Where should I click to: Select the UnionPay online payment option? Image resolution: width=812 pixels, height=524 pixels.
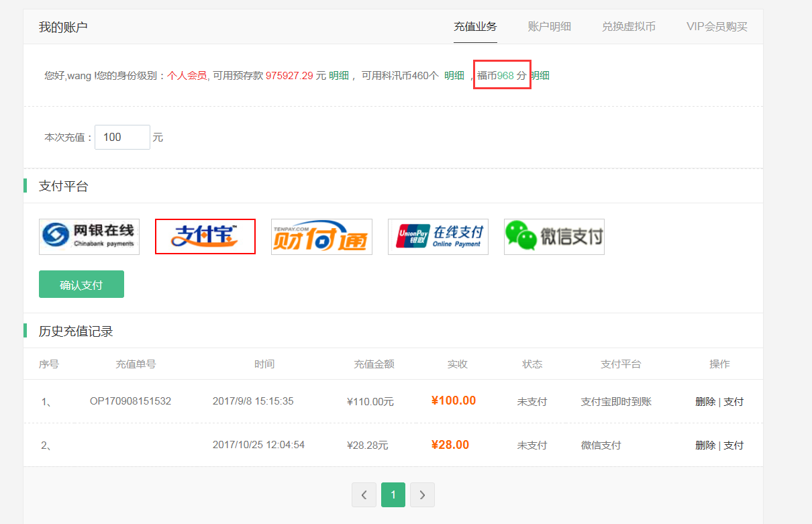coord(438,236)
